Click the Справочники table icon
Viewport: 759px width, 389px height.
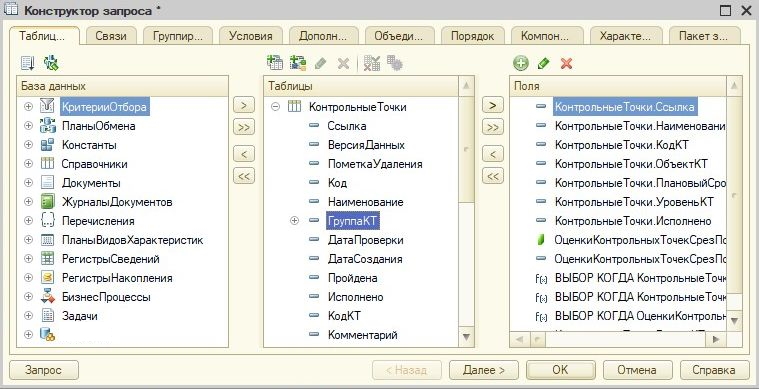(x=47, y=164)
